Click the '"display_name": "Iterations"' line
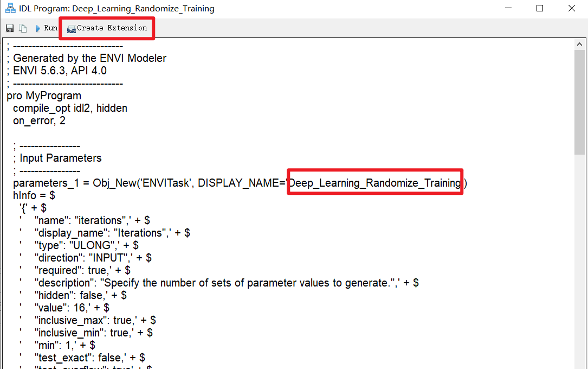The height and width of the screenshot is (369, 588). [105, 233]
